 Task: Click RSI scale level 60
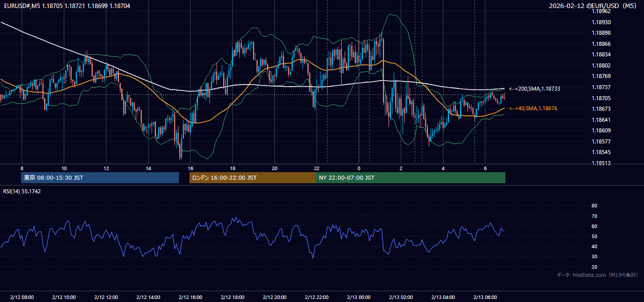point(594,226)
